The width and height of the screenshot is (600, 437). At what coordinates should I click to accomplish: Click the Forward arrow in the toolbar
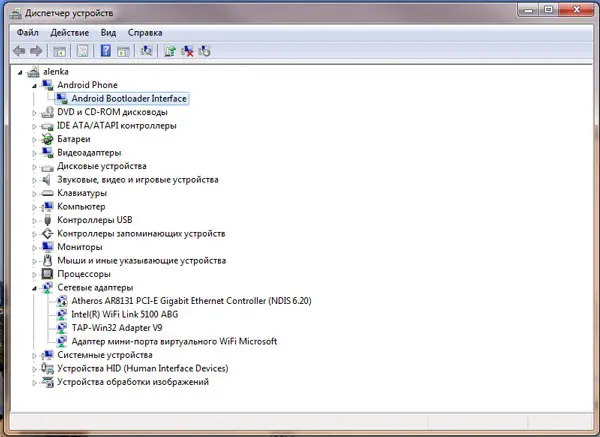36,51
